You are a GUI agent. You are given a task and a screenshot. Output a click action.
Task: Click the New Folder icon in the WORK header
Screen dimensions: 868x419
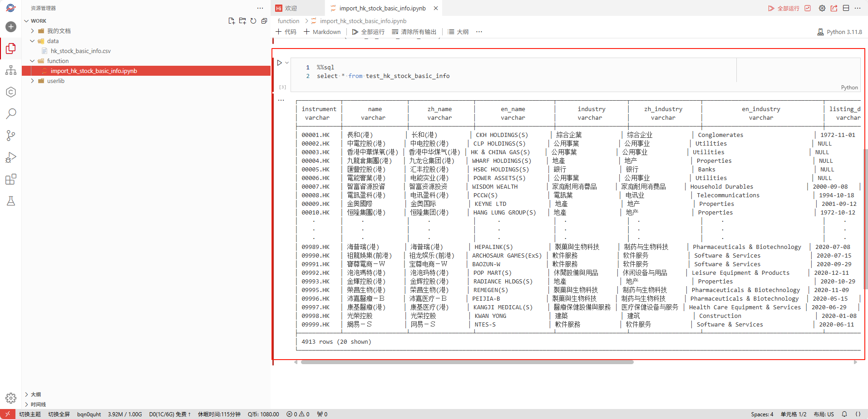[242, 21]
